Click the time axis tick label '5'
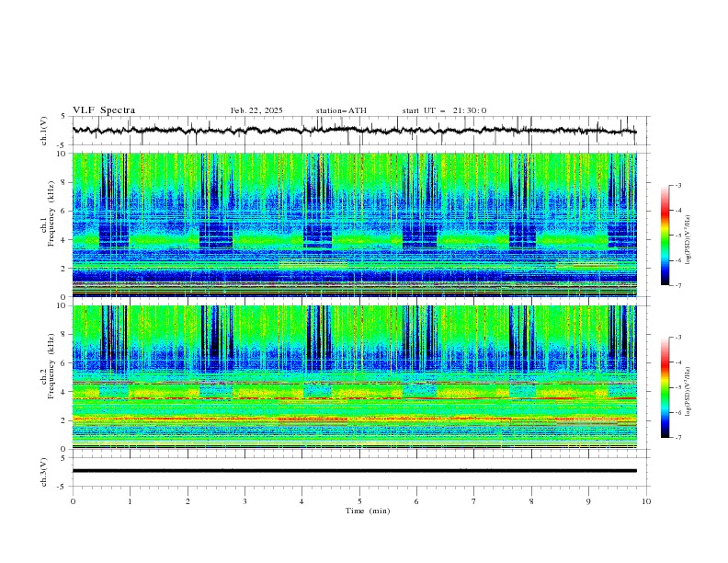The height and width of the screenshot is (563, 728). pyautogui.click(x=359, y=501)
